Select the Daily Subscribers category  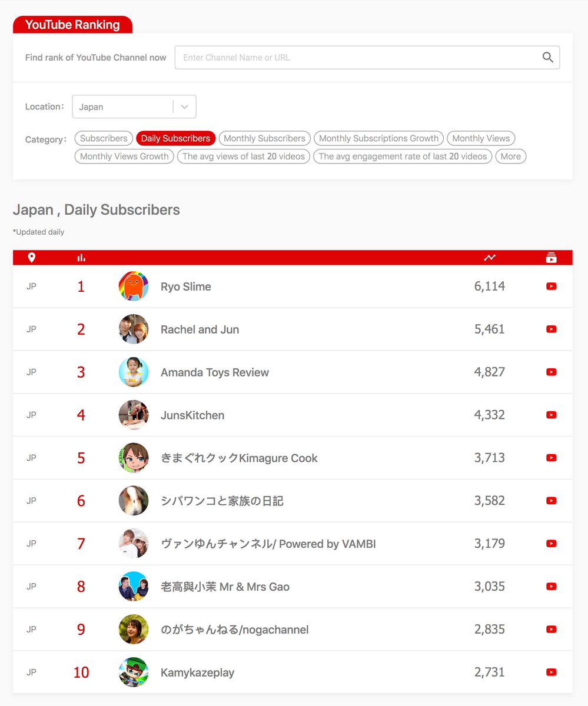[x=175, y=138]
